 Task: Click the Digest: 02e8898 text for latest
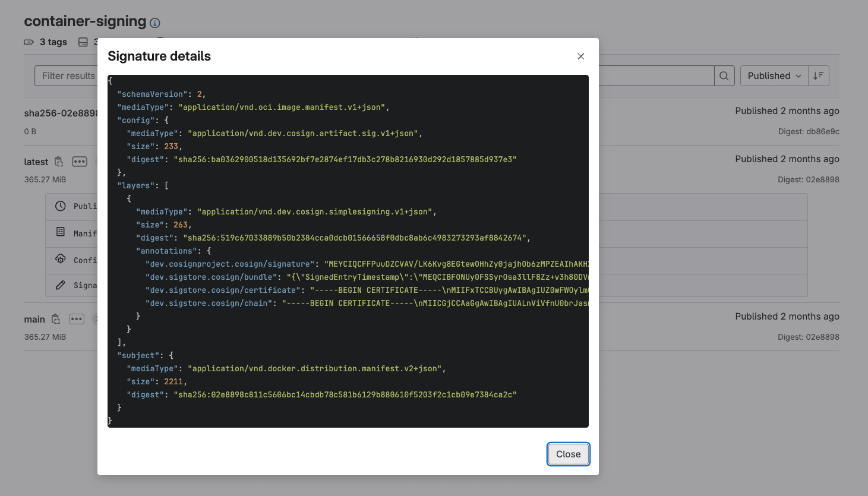coord(809,179)
